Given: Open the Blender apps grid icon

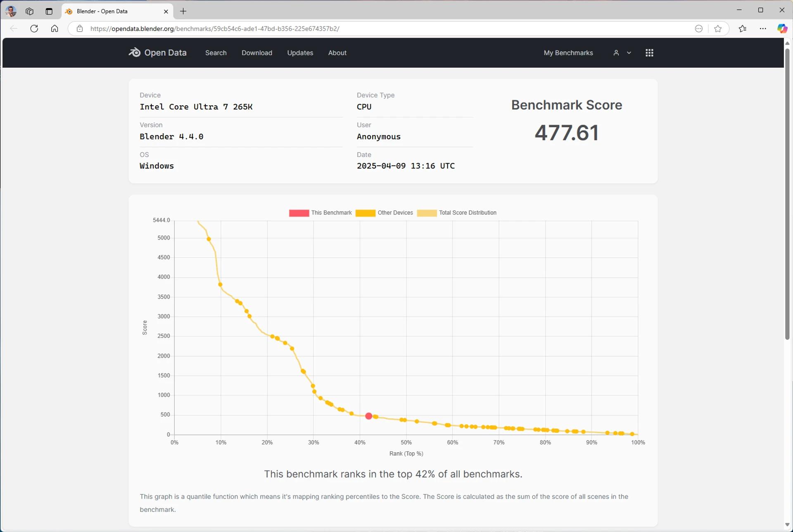Looking at the screenshot, I should (x=649, y=53).
